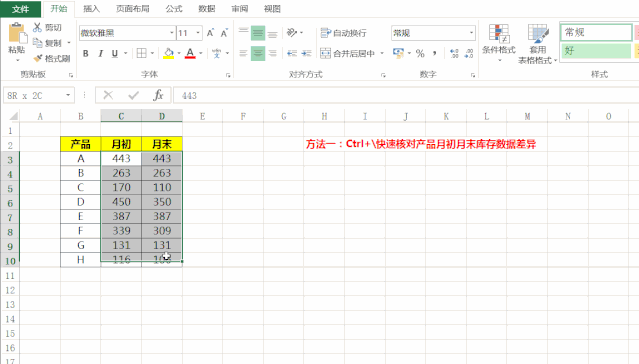Increase font size with larger A
This screenshot has height=364, width=639.
click(210, 33)
